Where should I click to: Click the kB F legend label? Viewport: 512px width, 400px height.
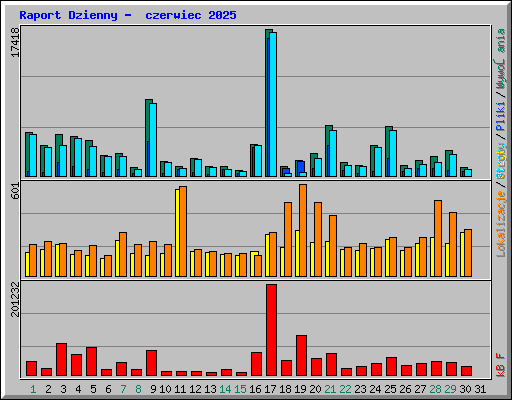coord(501,365)
